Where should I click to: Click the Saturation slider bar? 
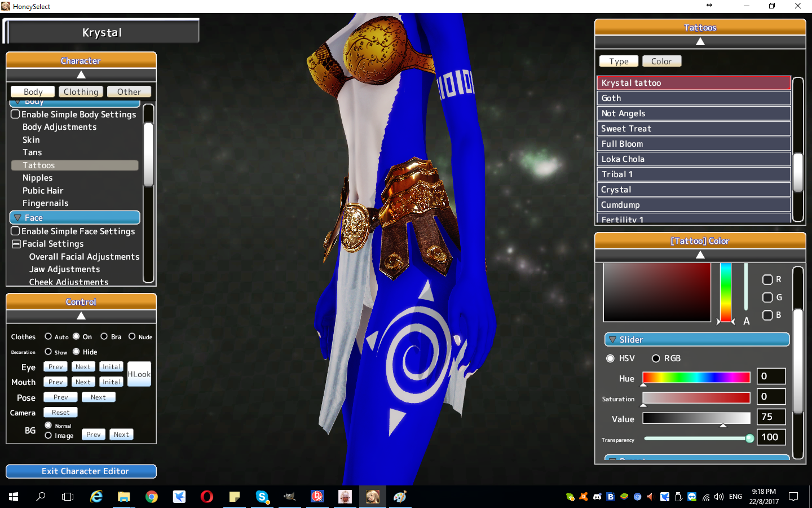click(696, 398)
